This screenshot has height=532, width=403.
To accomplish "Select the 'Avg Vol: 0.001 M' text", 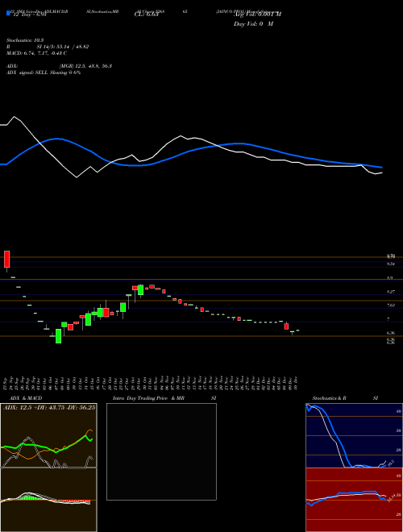I will (x=257, y=14).
